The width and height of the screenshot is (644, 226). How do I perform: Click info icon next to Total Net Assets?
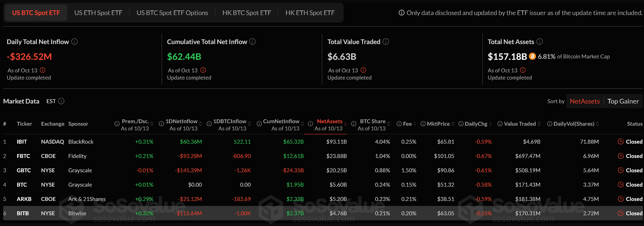coord(540,42)
